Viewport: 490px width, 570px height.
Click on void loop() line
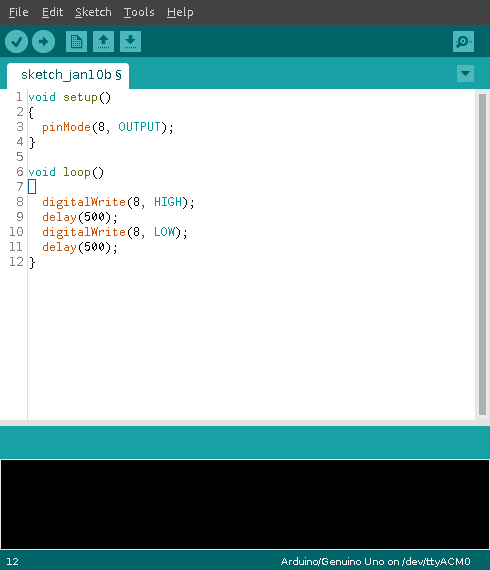point(66,172)
